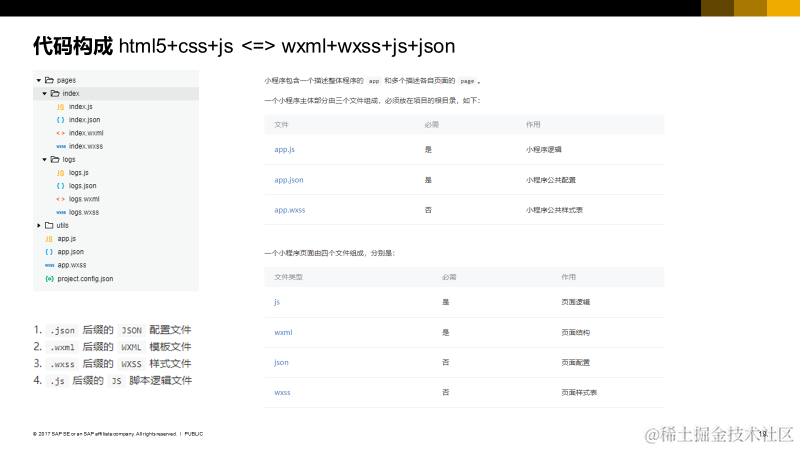Screen dimensions: 800x450
Task: Select project.config.json in the file tree
Action: tap(85, 279)
